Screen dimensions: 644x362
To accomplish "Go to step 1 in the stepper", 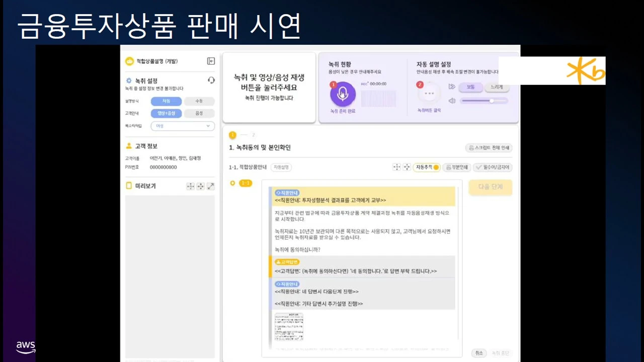I will pos(232,135).
